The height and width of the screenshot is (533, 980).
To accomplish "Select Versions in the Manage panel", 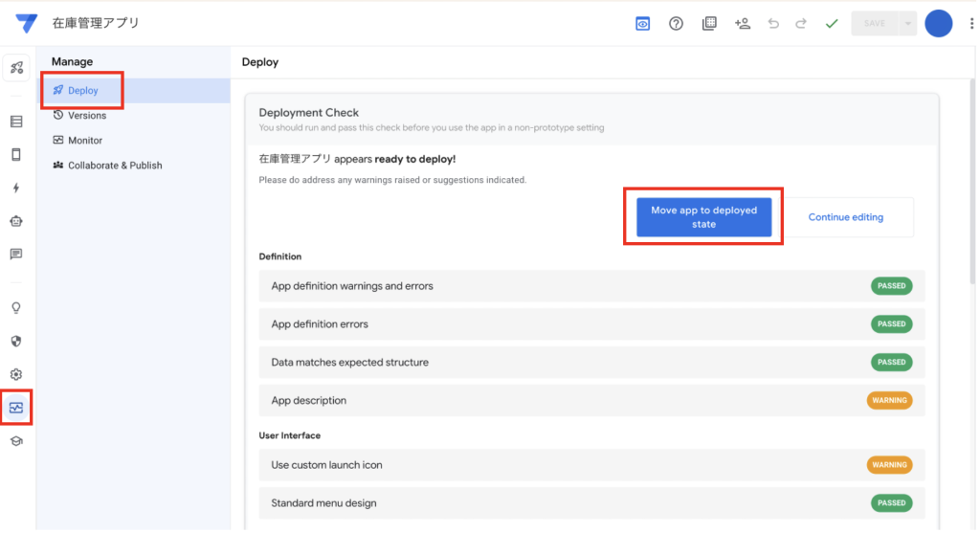I will click(x=87, y=116).
